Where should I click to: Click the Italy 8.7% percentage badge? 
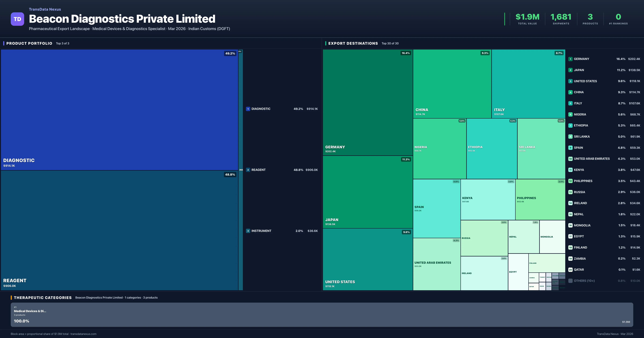click(559, 53)
